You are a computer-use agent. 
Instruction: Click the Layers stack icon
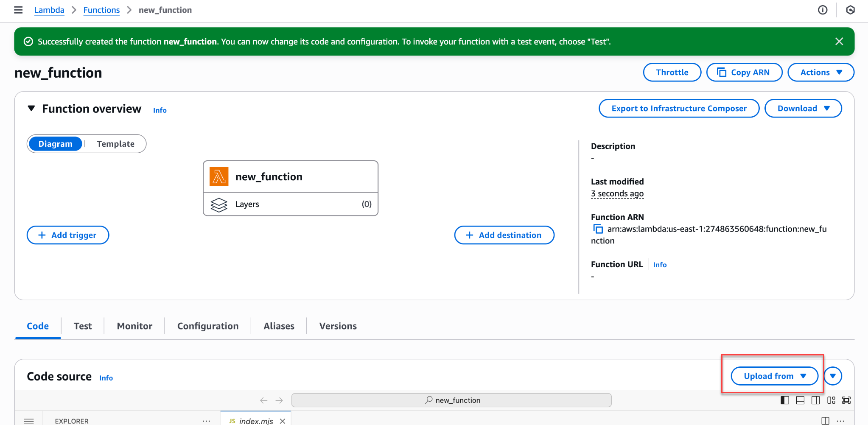click(x=219, y=204)
